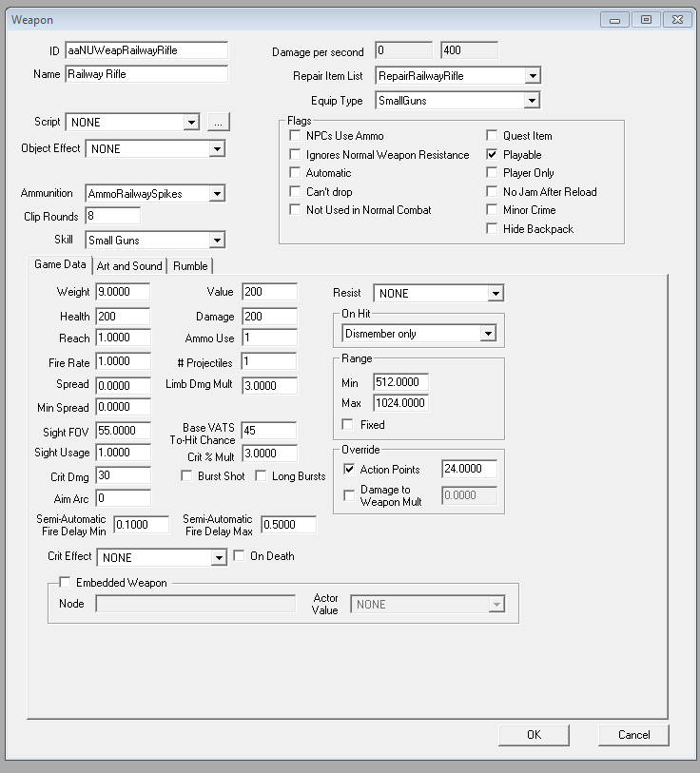The height and width of the screenshot is (773, 700).
Task: Click the Cancel button
Action: (x=633, y=735)
